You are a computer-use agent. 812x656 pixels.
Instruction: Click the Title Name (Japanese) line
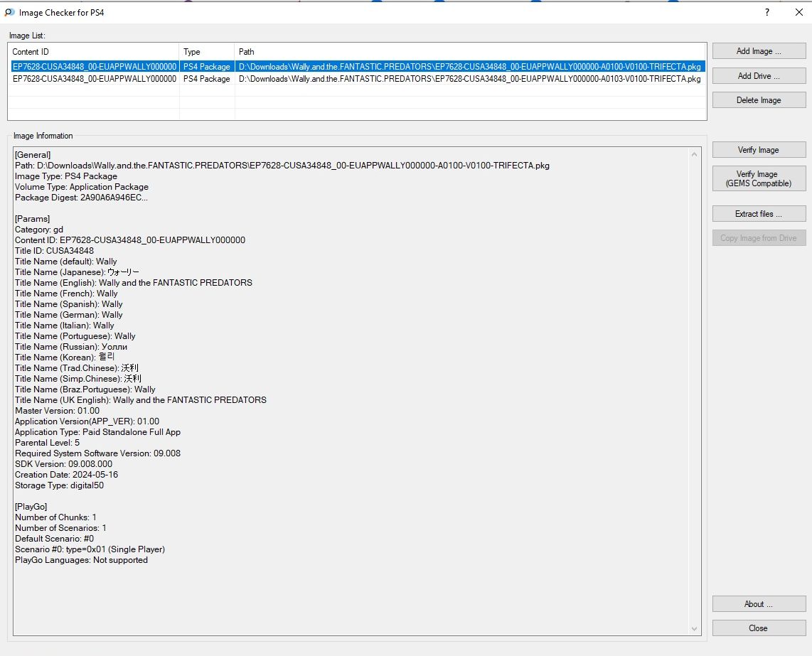pyautogui.click(x=78, y=271)
